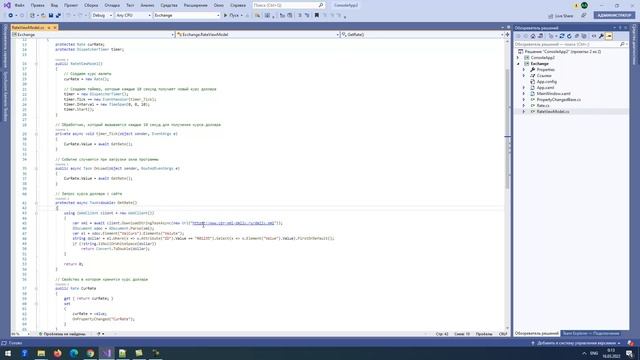Open the Файл menu

tap(19, 5)
